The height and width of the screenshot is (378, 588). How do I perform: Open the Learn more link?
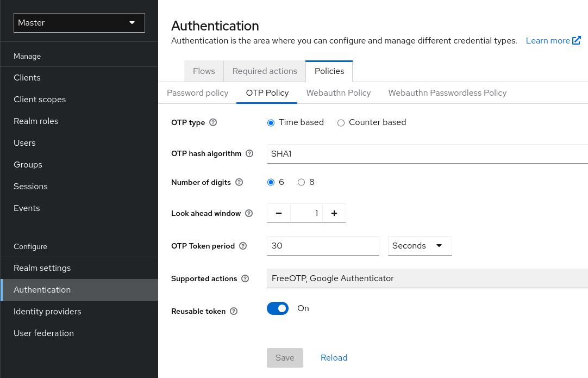coord(553,41)
